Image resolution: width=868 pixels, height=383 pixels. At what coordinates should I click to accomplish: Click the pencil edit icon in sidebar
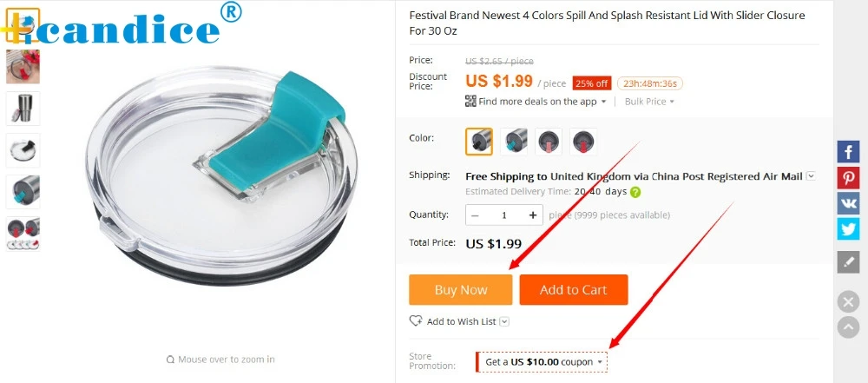coord(848,261)
